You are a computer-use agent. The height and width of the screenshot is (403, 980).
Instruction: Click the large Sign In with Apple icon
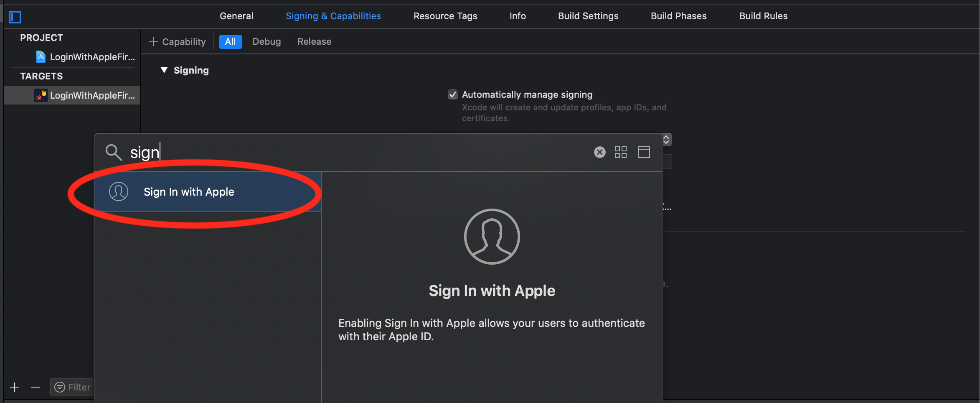(492, 237)
